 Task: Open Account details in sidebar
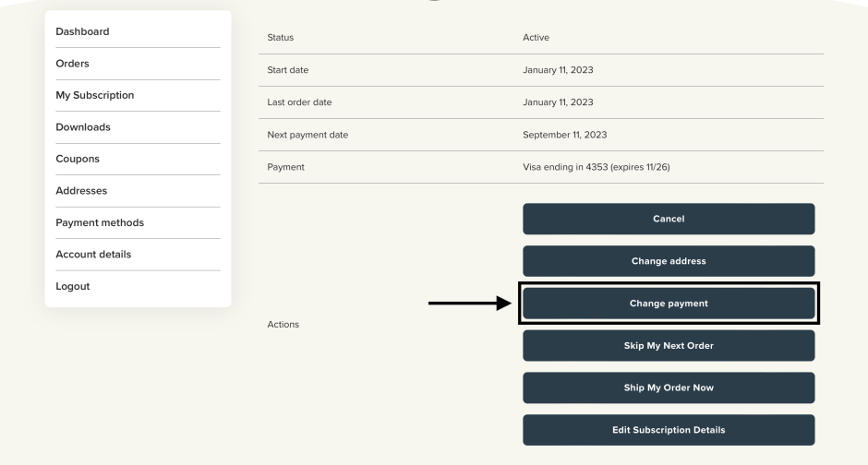coord(100,254)
